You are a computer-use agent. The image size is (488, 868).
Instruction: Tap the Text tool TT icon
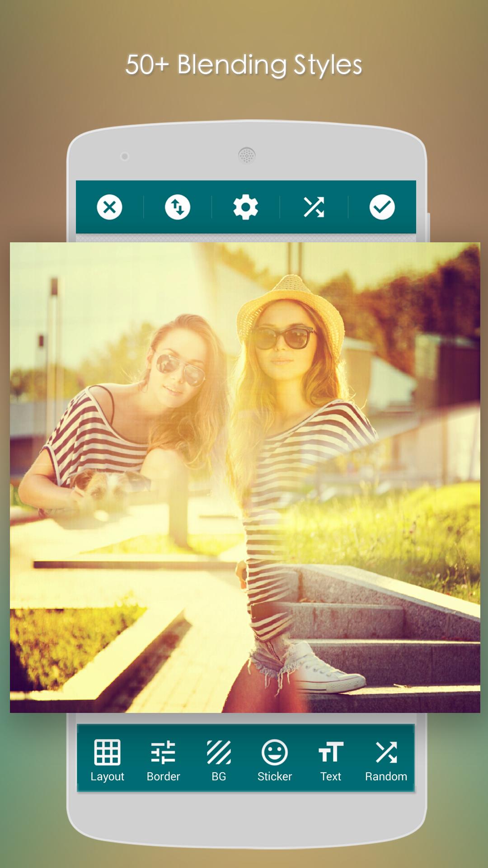[x=330, y=752]
